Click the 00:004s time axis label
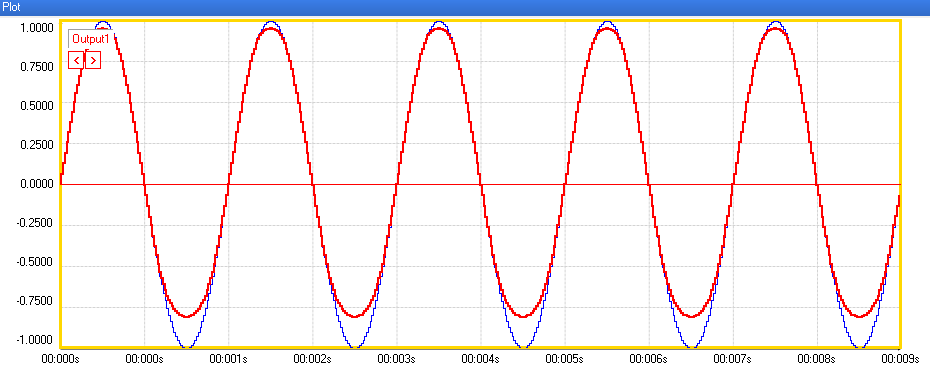 (480, 360)
